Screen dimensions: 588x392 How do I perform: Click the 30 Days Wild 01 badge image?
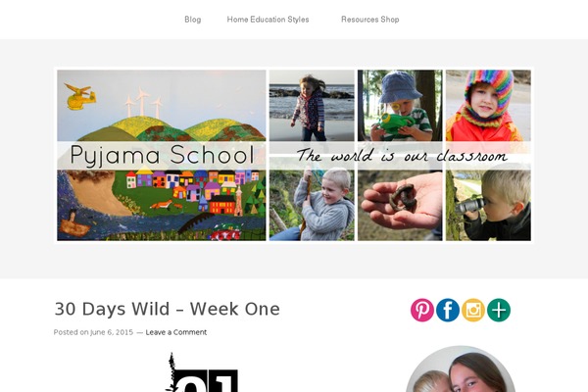pyautogui.click(x=201, y=372)
